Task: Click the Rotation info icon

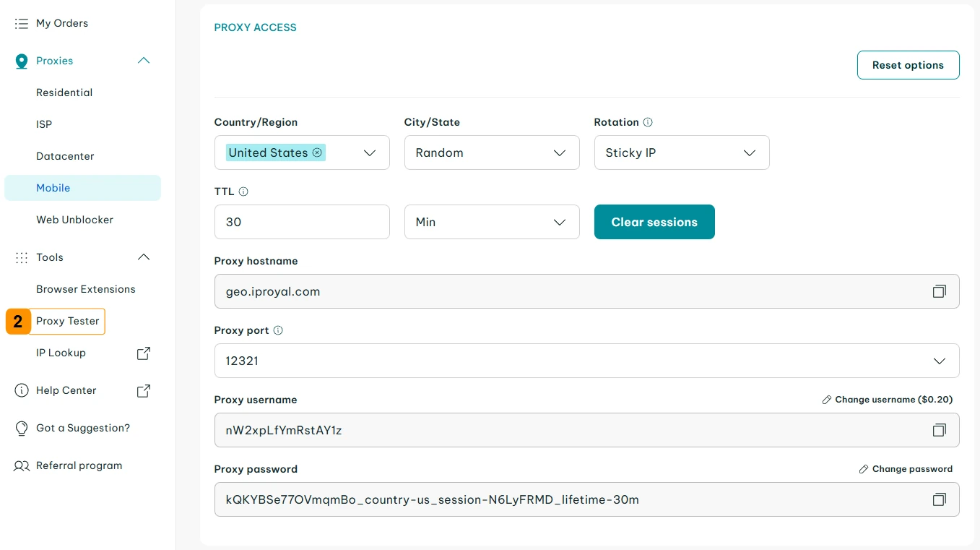Action: [648, 122]
